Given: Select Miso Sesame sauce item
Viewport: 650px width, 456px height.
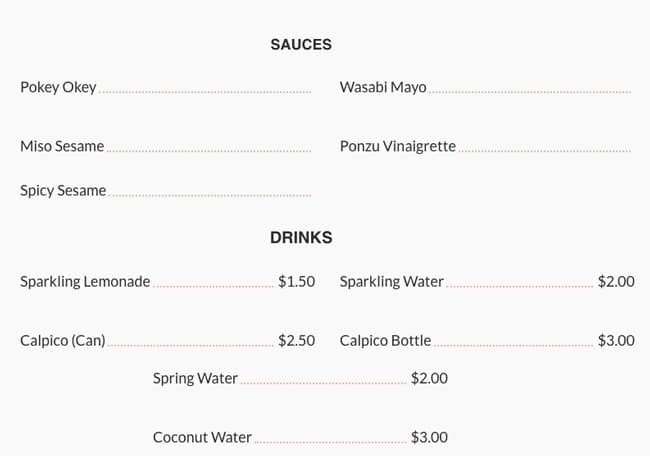Looking at the screenshot, I should [62, 146].
